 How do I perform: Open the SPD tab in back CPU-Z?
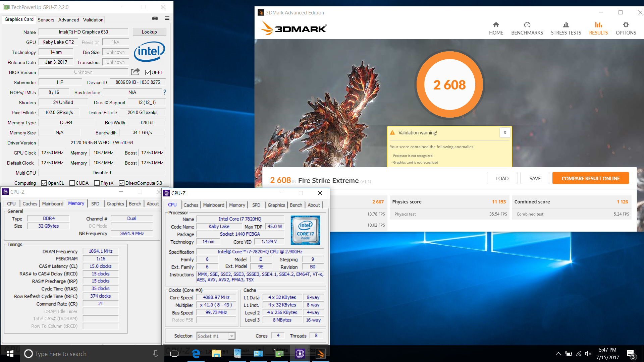(95, 203)
